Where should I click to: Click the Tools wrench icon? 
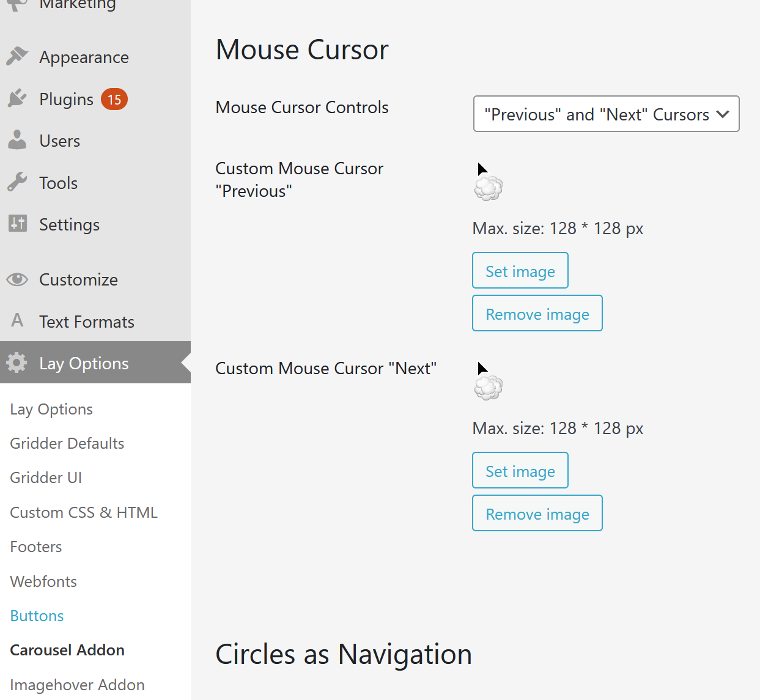click(x=17, y=182)
